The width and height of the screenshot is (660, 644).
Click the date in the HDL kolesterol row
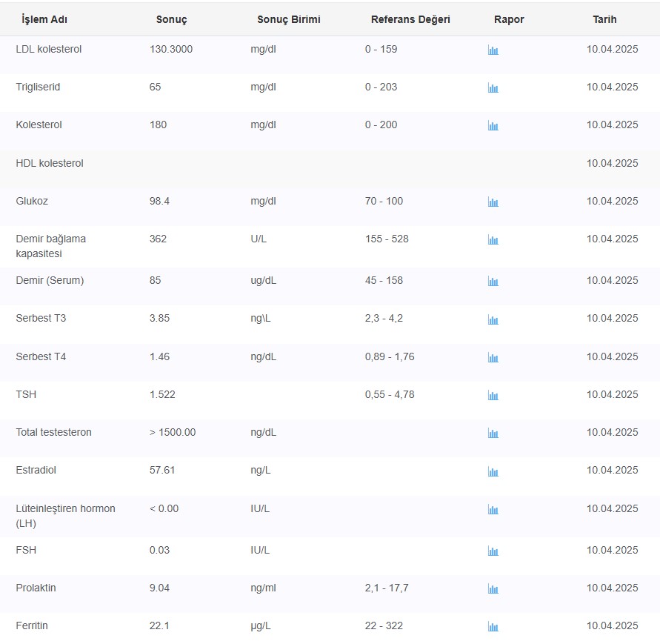pyautogui.click(x=612, y=163)
